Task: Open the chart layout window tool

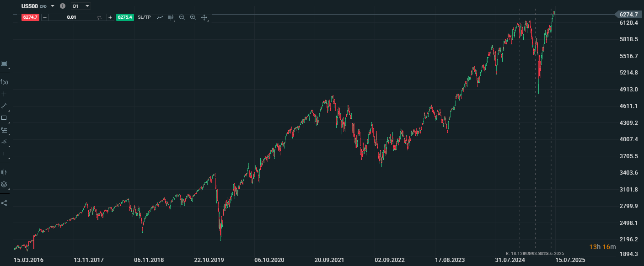Action: tap(4, 64)
